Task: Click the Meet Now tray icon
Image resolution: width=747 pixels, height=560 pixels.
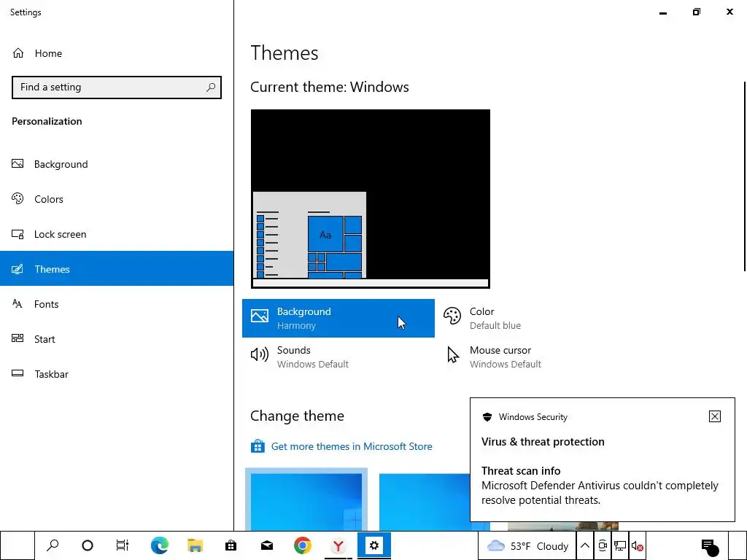Action: point(603,545)
